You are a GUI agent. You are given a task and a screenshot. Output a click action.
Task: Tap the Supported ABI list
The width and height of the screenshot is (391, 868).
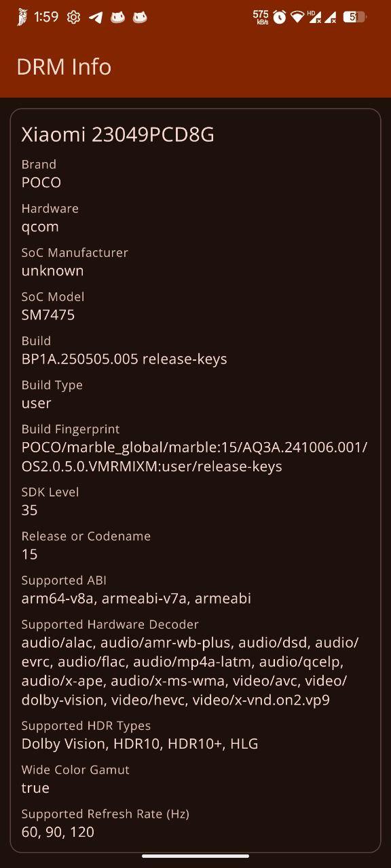[136, 598]
